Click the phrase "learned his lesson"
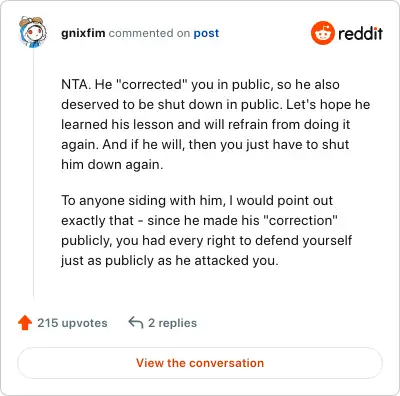Screen dimensions: 400x396 [118, 125]
